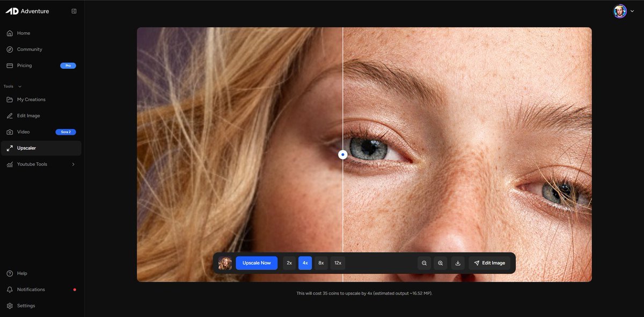Select the 4x upscale factor

(x=305, y=263)
